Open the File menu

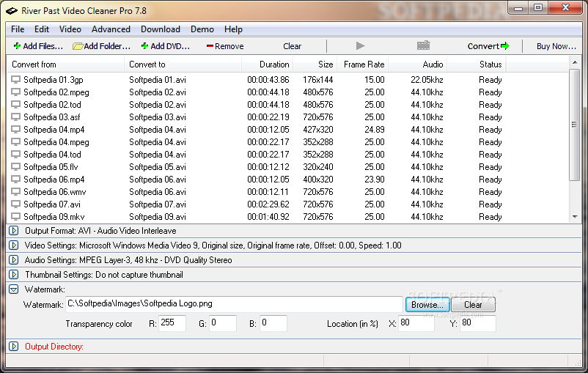click(18, 29)
